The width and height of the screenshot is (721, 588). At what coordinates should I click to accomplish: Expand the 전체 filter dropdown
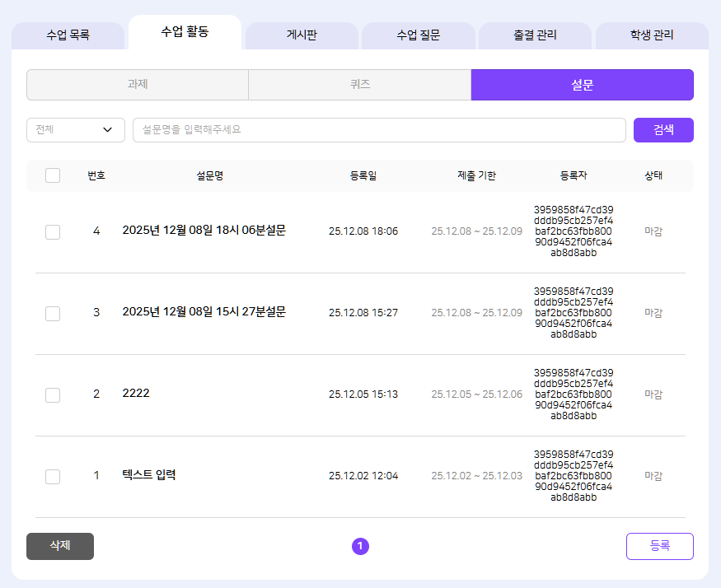pyautogui.click(x=75, y=130)
